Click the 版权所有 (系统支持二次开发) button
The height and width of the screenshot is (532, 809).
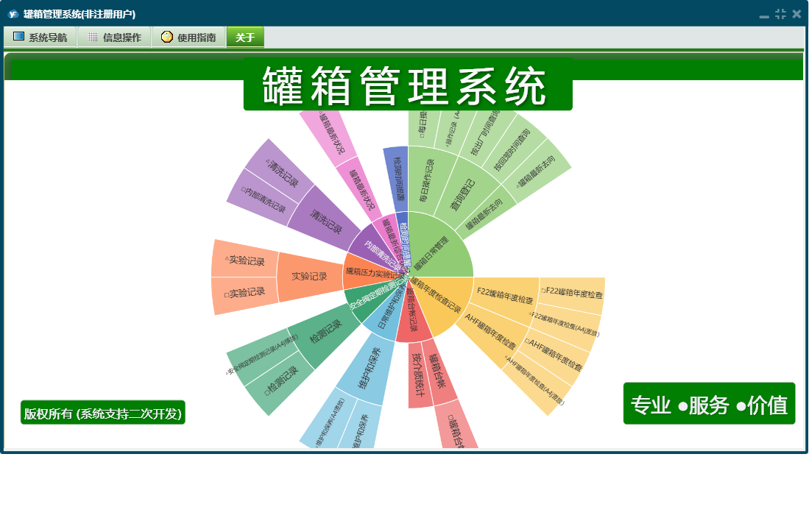(102, 413)
